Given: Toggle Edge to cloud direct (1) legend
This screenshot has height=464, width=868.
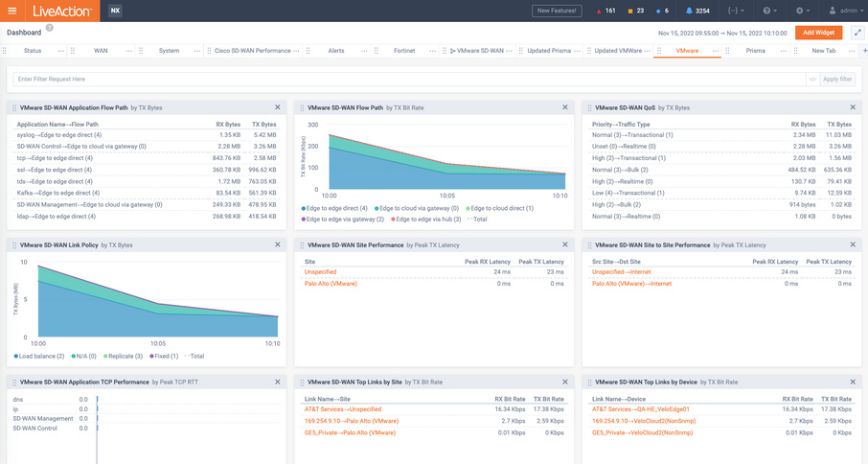Looking at the screenshot, I should [499, 208].
